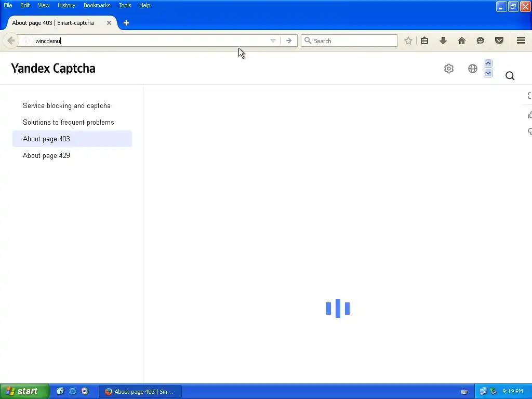532x399 pixels.
Task: Click network connection tray icon
Action: point(483,392)
